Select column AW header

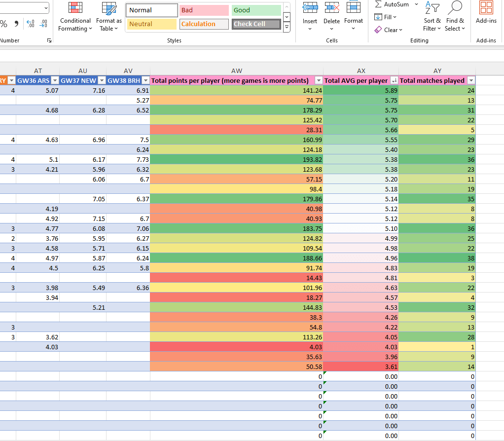(236, 71)
